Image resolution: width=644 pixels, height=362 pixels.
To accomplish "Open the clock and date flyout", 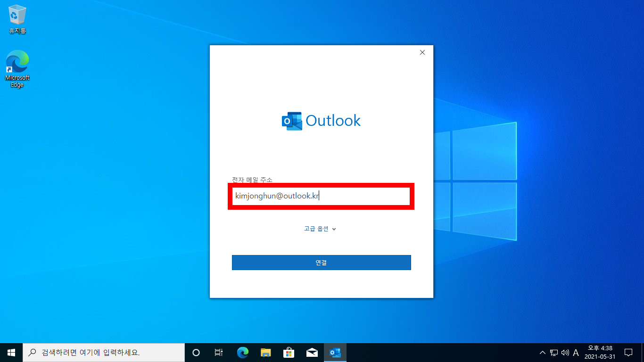I will pos(600,353).
